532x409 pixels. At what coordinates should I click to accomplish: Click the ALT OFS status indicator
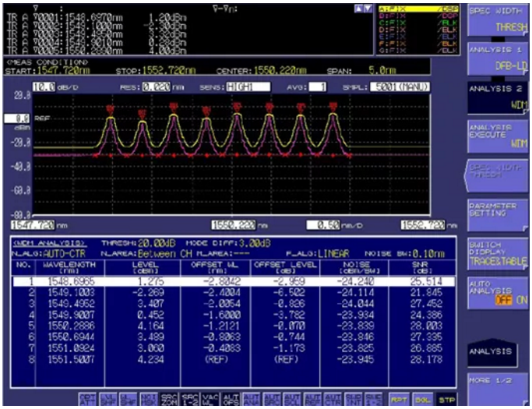tap(231, 400)
